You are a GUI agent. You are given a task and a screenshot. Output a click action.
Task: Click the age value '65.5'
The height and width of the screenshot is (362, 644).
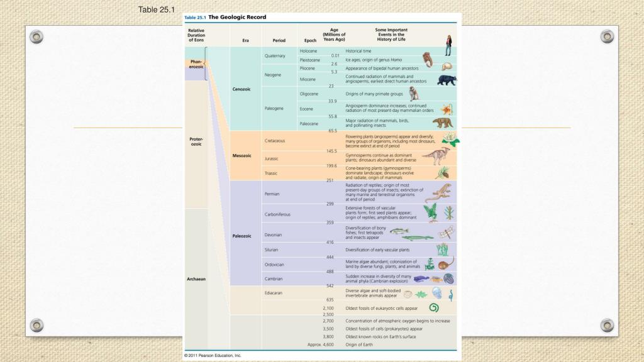pyautogui.click(x=333, y=131)
